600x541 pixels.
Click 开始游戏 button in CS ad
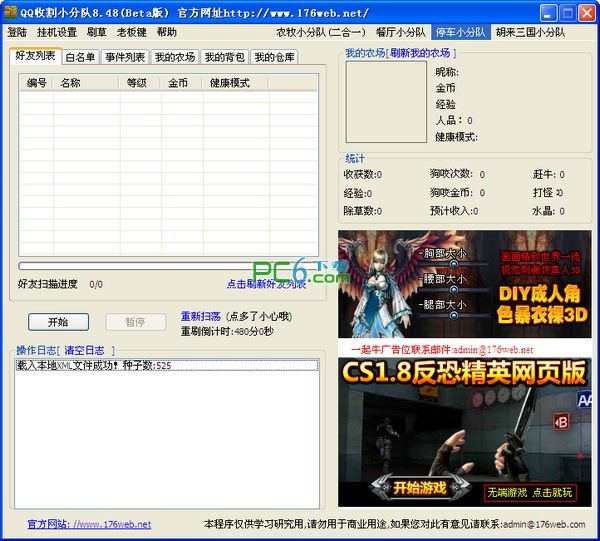420,488
